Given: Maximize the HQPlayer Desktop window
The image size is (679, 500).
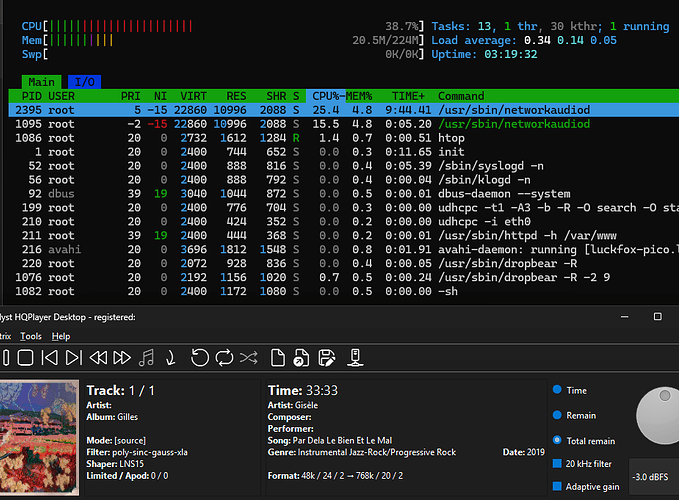Looking at the screenshot, I should (657, 317).
